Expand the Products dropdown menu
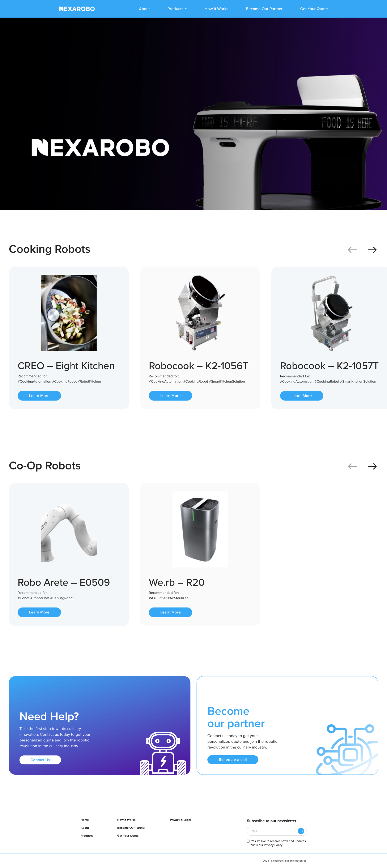 177,9
